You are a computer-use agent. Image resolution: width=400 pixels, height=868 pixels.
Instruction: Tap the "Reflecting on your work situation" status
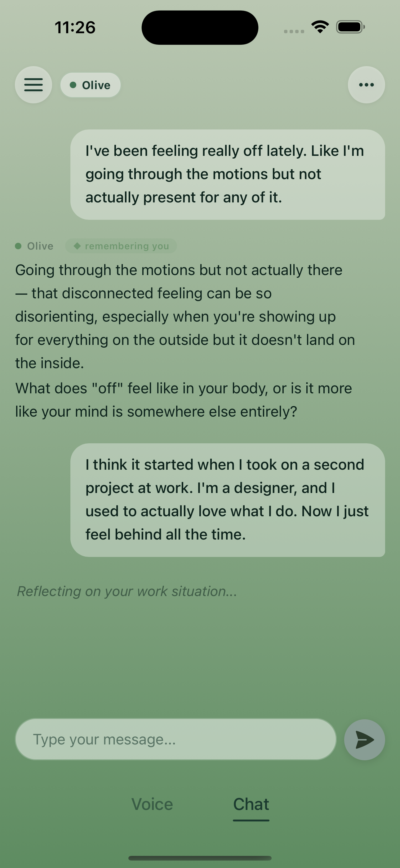tap(127, 591)
